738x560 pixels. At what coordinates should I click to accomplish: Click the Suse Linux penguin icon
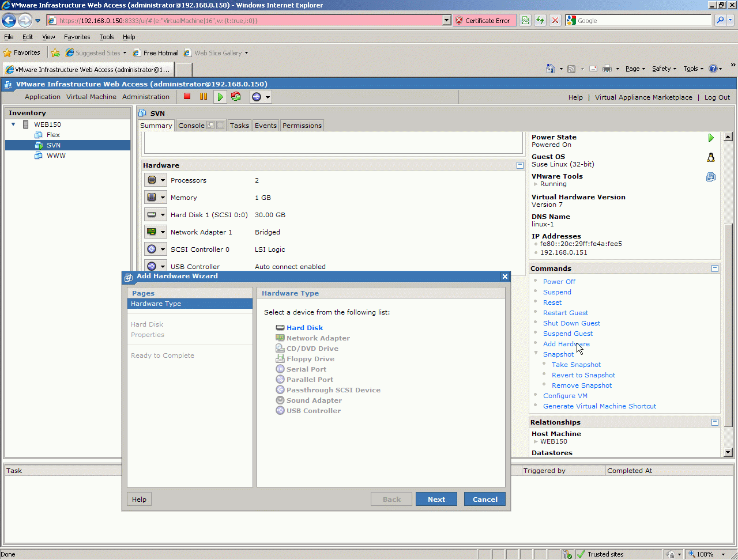[711, 157]
